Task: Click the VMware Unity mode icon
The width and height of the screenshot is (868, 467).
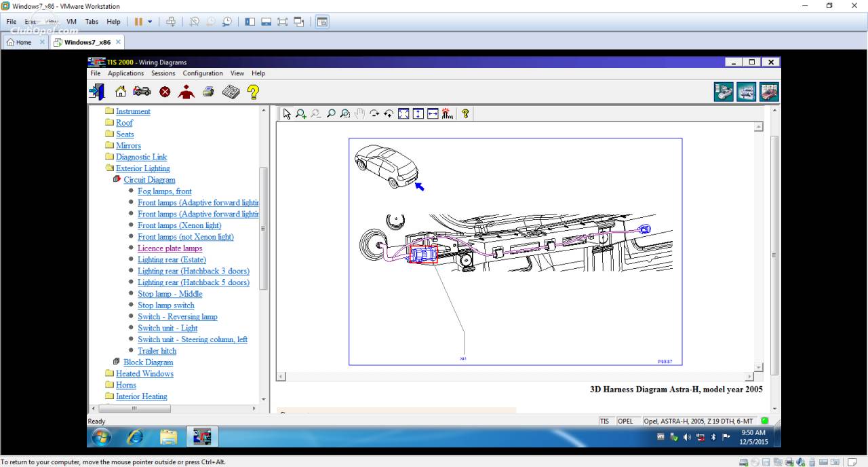Action: tap(299, 22)
